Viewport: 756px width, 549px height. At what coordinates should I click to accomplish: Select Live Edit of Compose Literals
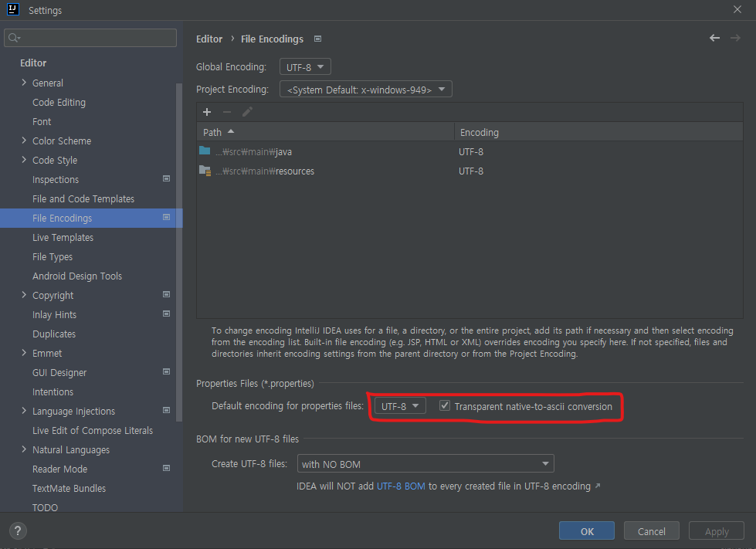(x=93, y=430)
